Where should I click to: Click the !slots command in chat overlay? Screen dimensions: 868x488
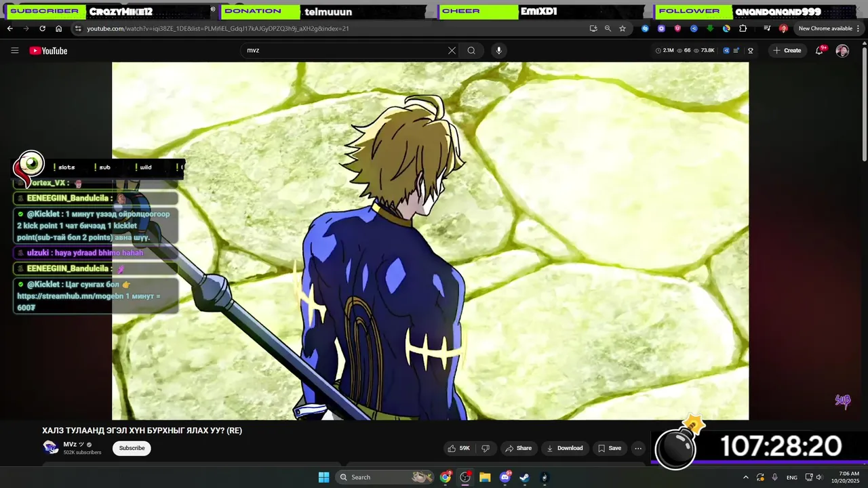tap(64, 167)
